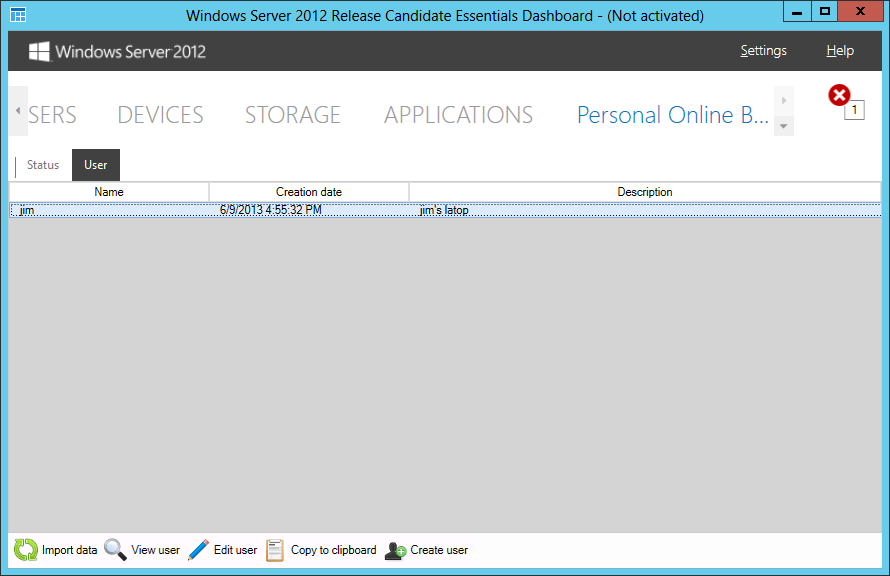Select the Personal Online B... tab
890x576 pixels.
673,115
